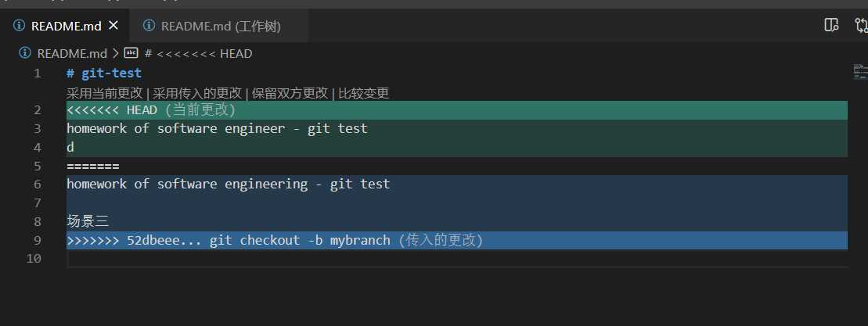Open the README.md breadcrumb file dropdown

click(72, 54)
